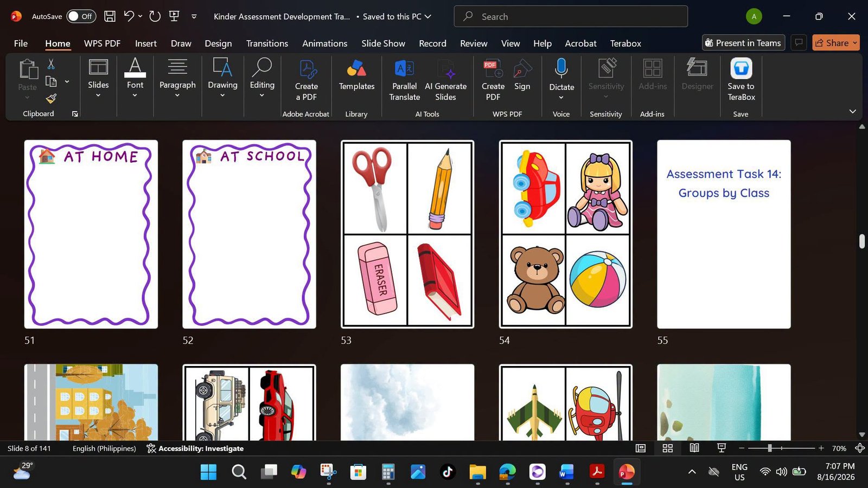Screen dimensions: 868x488
Task: Click the Cut scissors icon
Action: coord(51,64)
